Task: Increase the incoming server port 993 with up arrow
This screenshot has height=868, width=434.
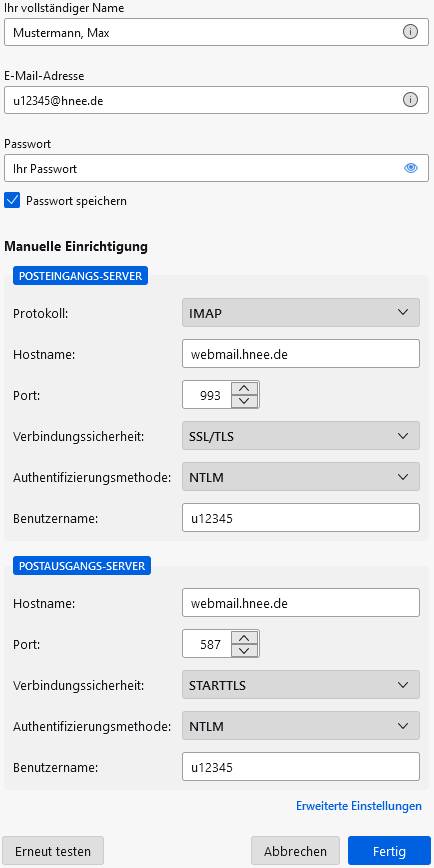Action: pos(245,389)
